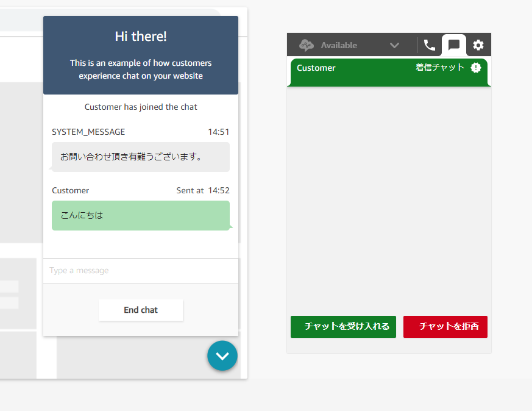Accept the chat with チャットを受け入れる
The width and height of the screenshot is (532, 411).
tap(343, 327)
